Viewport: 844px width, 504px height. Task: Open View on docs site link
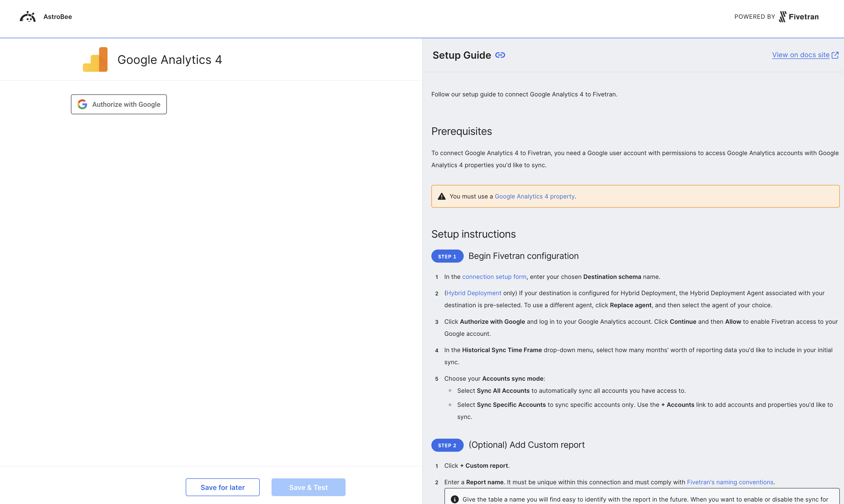coord(801,55)
